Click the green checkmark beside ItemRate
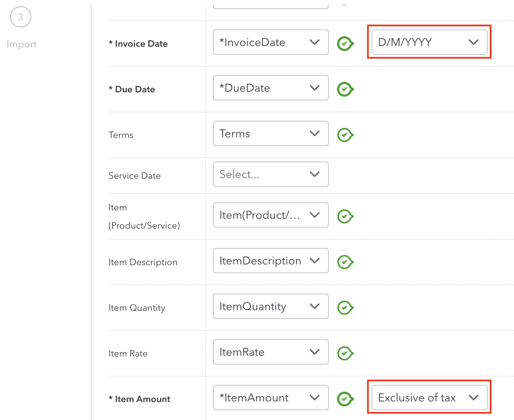The height and width of the screenshot is (420, 514). (x=345, y=353)
